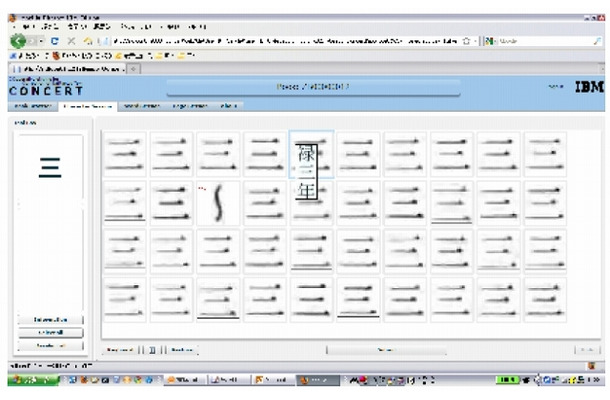Bookmark the page with the star icon

point(466,41)
